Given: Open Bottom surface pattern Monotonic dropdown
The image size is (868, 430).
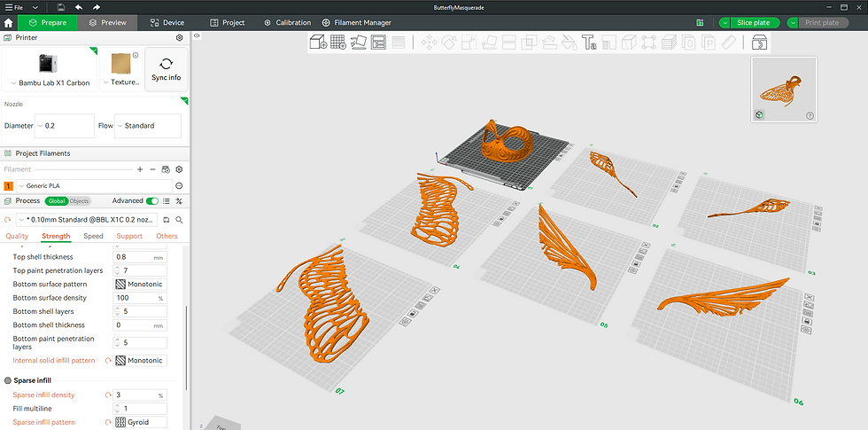Looking at the screenshot, I should pos(140,285).
